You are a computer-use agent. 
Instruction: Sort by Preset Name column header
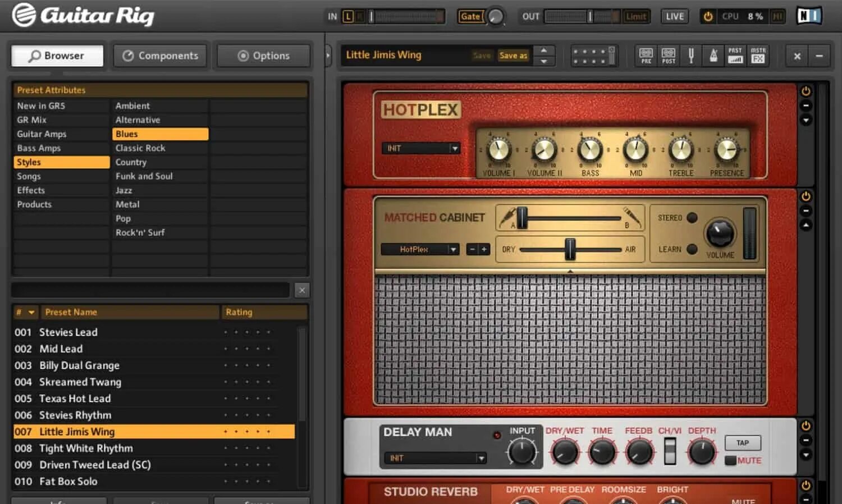(x=130, y=312)
